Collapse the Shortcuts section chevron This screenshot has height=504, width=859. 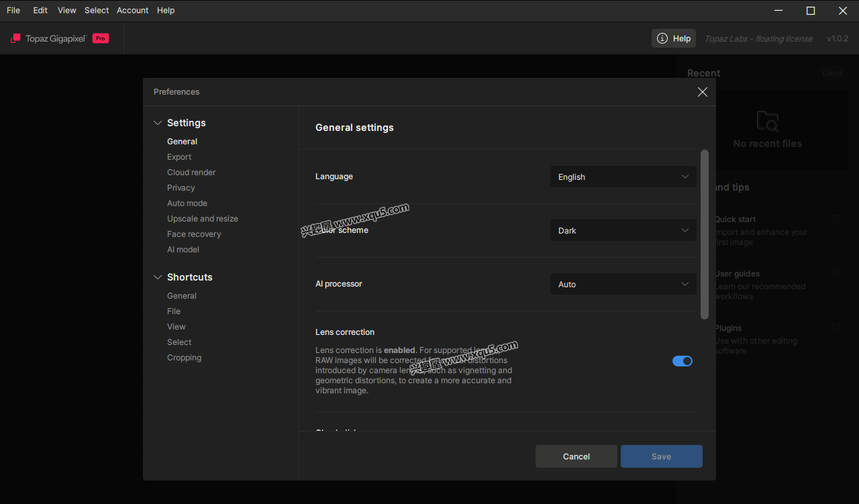[x=158, y=277]
